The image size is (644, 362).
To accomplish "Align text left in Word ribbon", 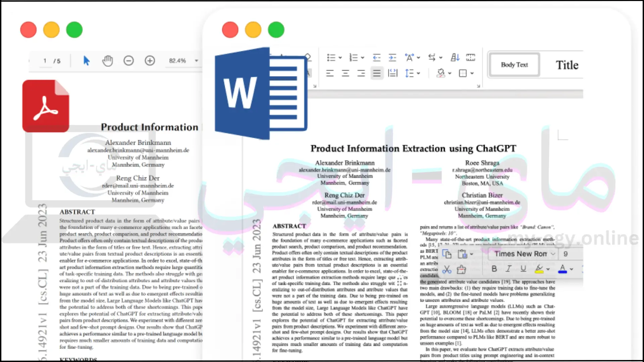I will (x=330, y=73).
